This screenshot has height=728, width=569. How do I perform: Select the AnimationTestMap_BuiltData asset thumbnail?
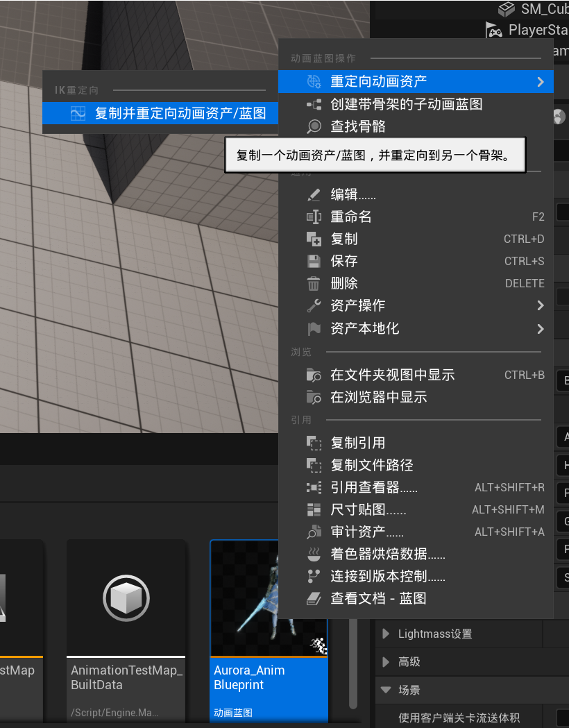point(126,598)
